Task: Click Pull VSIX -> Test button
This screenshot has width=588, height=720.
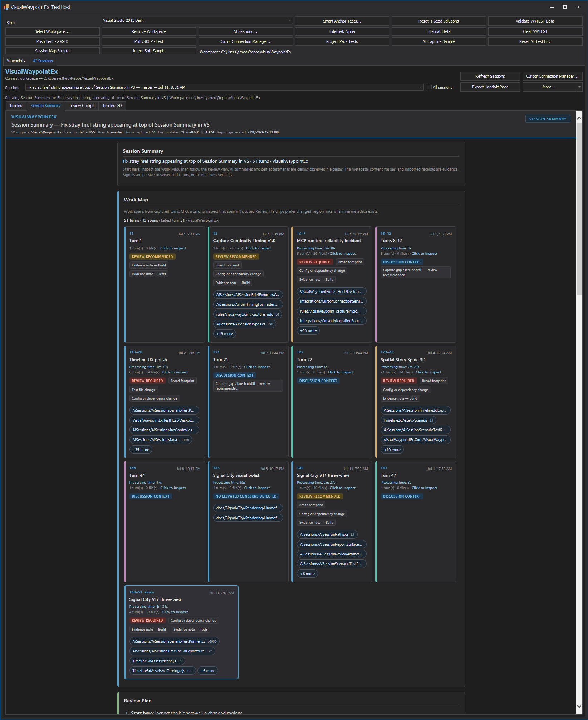Action: [x=149, y=41]
